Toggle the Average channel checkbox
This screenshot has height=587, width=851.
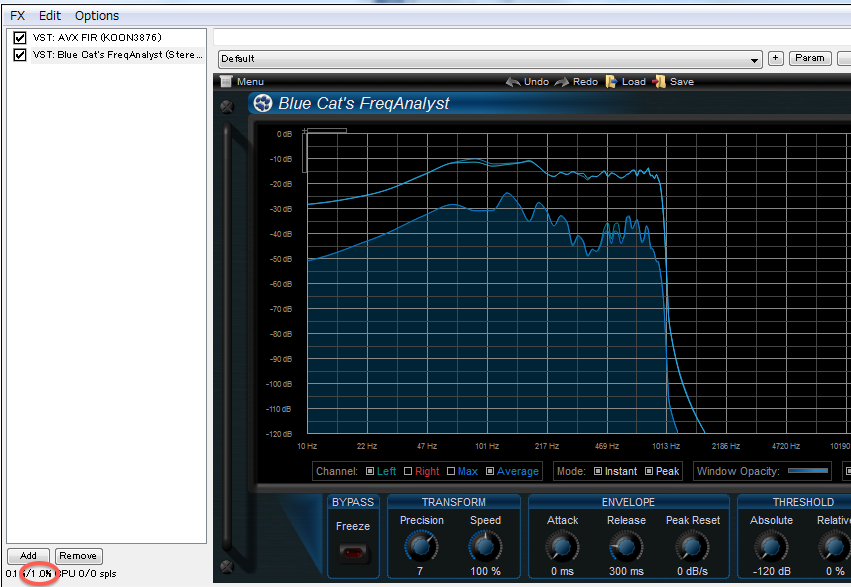click(x=490, y=471)
